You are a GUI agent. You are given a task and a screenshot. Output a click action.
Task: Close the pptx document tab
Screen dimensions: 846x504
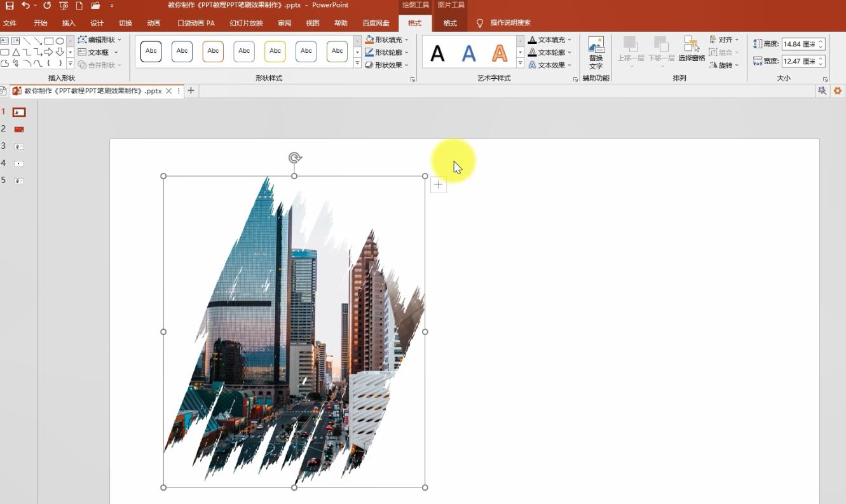tap(169, 91)
